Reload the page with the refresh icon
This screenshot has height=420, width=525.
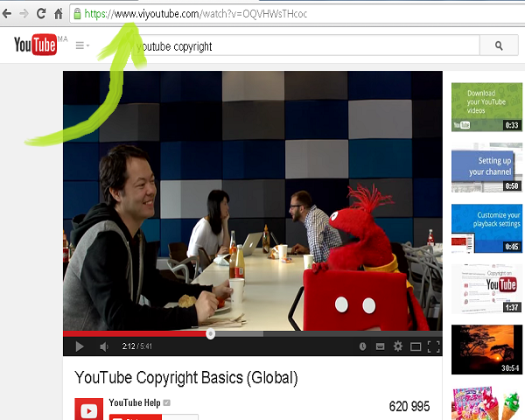pyautogui.click(x=41, y=13)
